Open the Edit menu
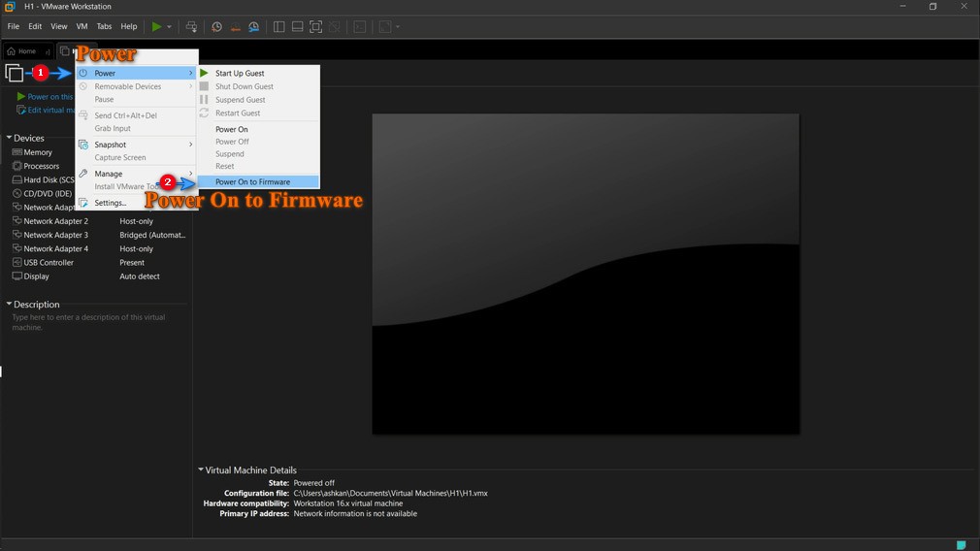Viewport: 980px width, 551px height. (x=35, y=26)
